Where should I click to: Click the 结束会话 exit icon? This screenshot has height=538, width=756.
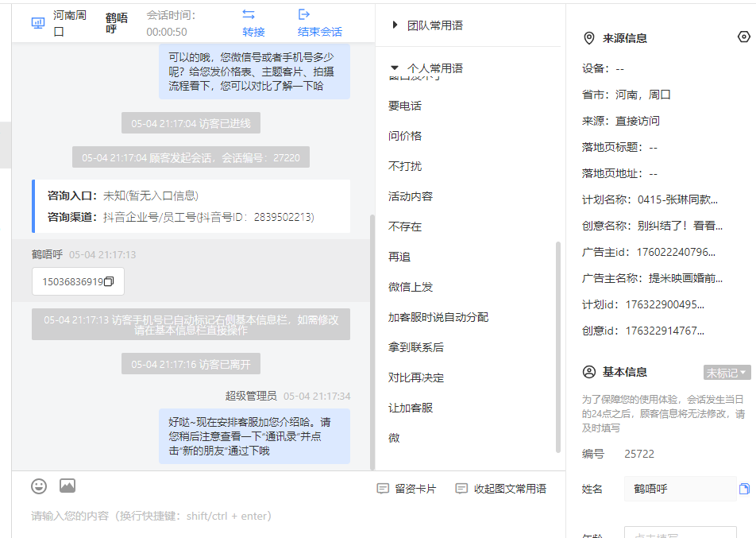pos(304,14)
